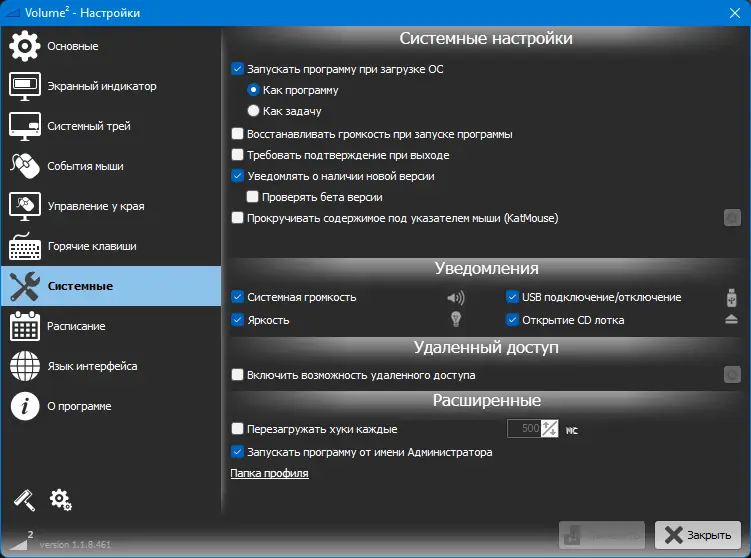This screenshot has width=751, height=558.
Task: Select the Как задачу radio option
Action: click(x=253, y=111)
